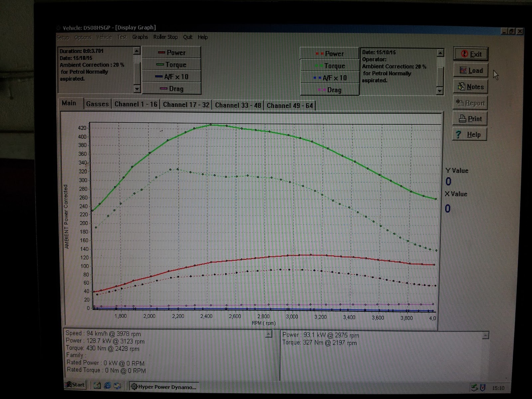
Task: Open Help from the side buttons
Action: [469, 134]
